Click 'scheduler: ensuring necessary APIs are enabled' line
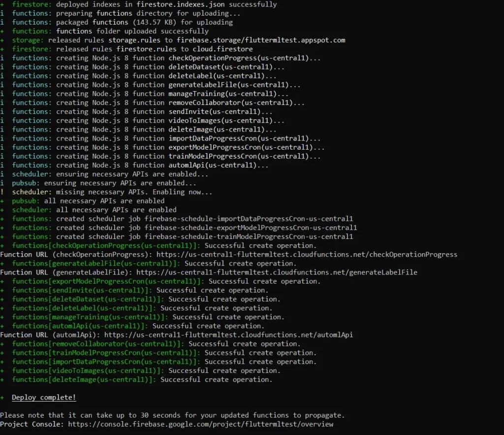The image size is (504, 435). [x=104, y=174]
